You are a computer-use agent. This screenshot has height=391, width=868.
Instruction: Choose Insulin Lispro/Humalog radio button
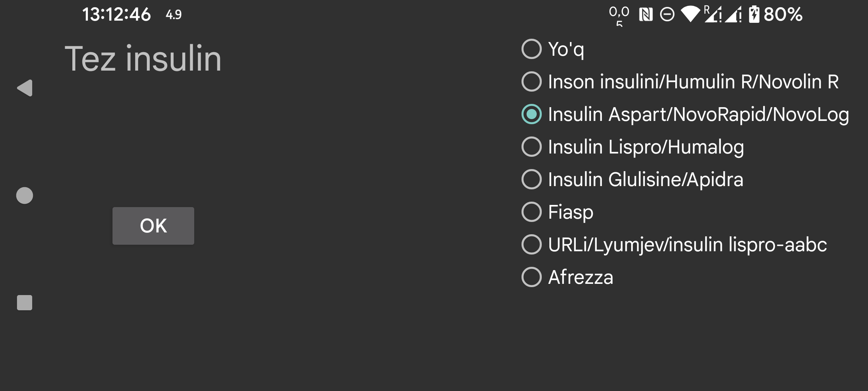point(532,147)
